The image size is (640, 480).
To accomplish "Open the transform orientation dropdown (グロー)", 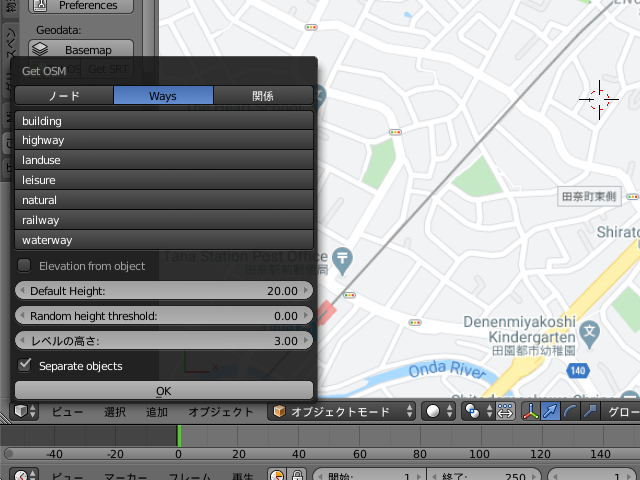I will [x=621, y=411].
